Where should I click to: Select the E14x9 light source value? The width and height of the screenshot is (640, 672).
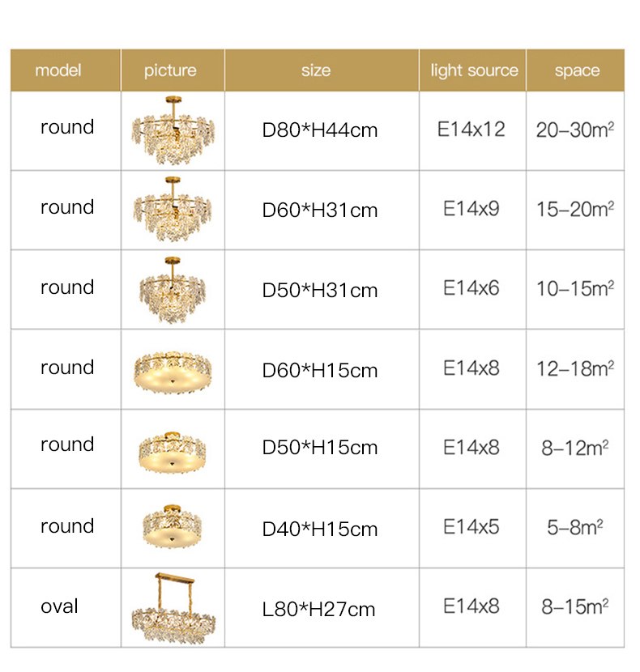point(471,209)
